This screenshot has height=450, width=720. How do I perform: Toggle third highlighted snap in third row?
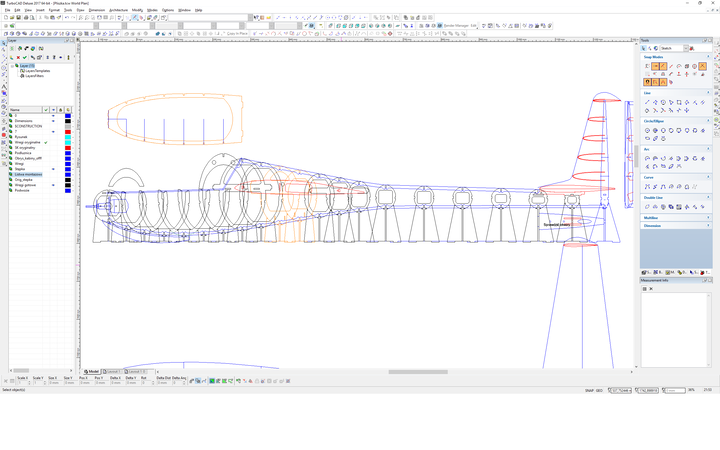[x=663, y=82]
